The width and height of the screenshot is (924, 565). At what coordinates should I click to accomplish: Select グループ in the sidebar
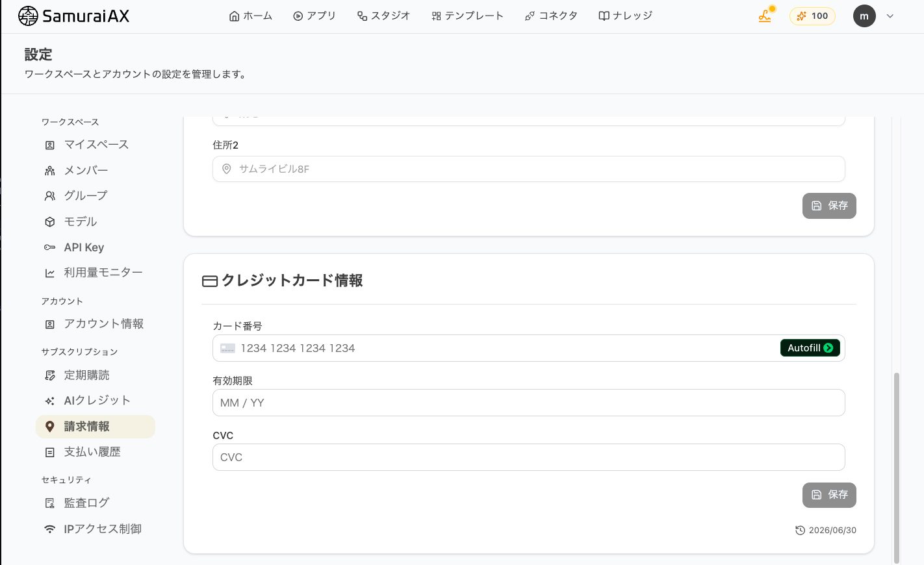pyautogui.click(x=96, y=196)
